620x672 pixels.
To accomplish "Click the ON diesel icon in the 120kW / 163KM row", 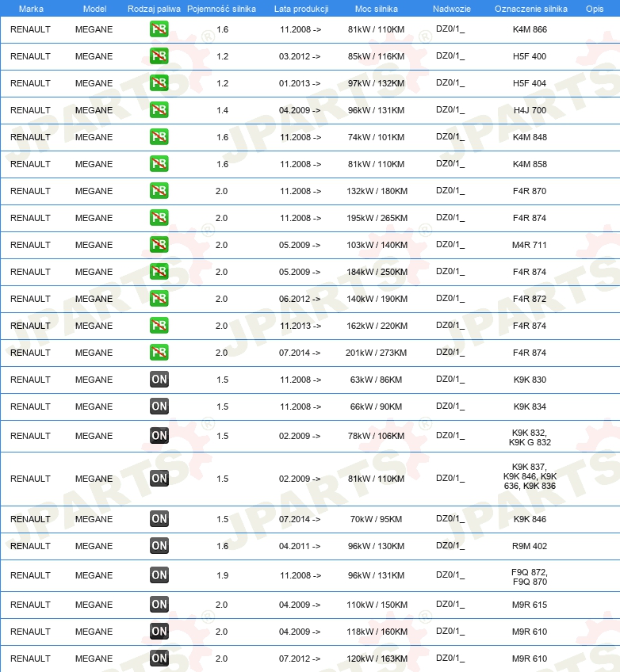I will click(159, 659).
